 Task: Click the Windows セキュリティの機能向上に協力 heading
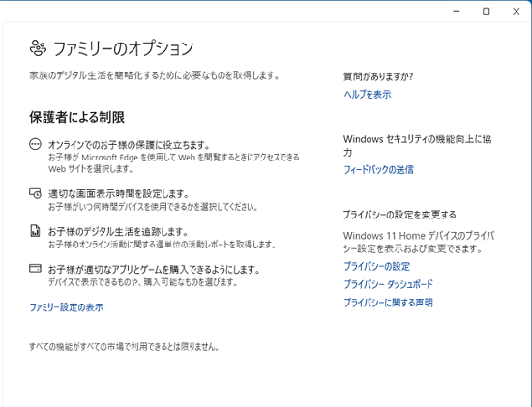tap(417, 146)
